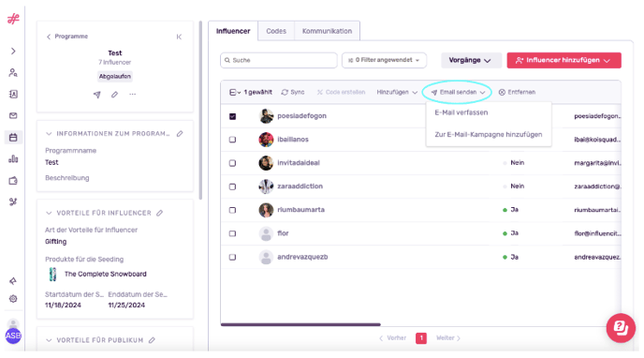This screenshot has width=644, height=358.
Task: Click the horizontal scrollbar below table
Action: (x=300, y=324)
